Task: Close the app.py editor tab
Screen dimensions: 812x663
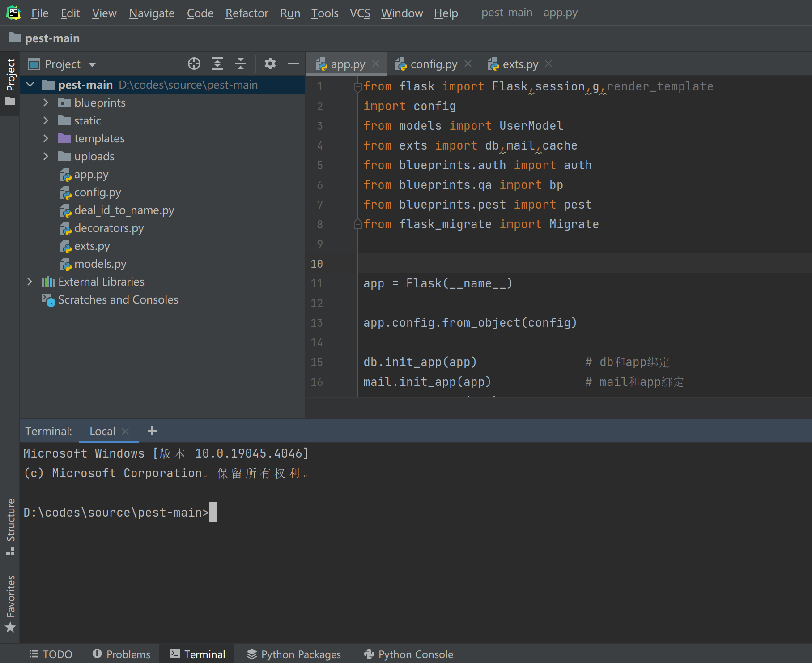Action: (376, 64)
